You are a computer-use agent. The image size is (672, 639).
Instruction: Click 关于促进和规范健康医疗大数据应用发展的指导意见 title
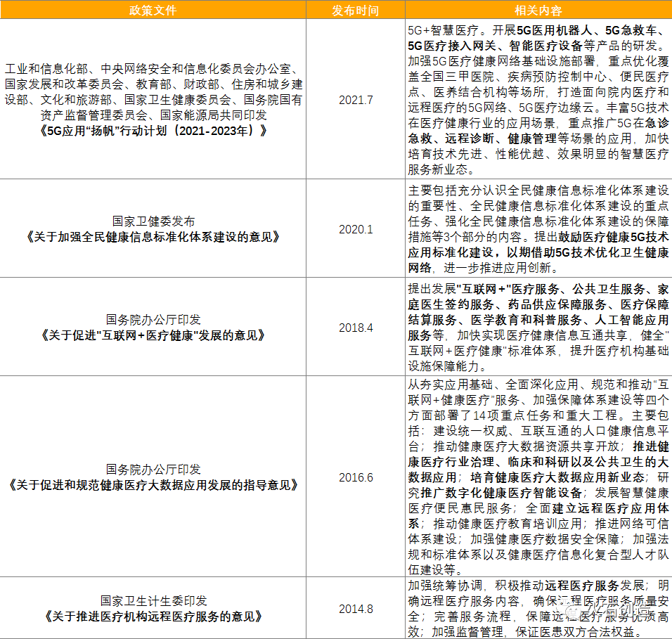coord(153,485)
